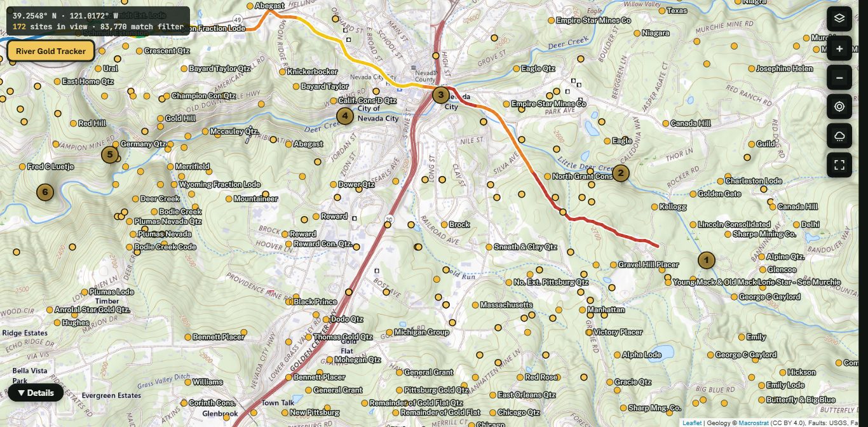Viewport: 868px width, 427px height.
Task: Click the Gravel Hill Placer site dot
Action: (613, 265)
